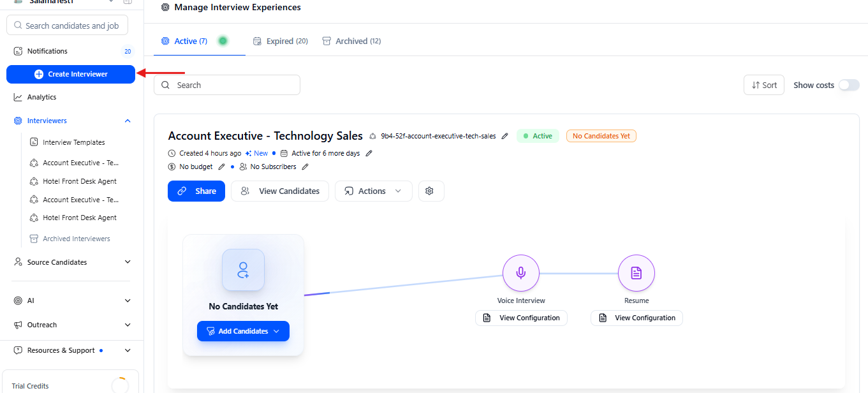Edit the interview slug pencil icon

[x=505, y=136]
